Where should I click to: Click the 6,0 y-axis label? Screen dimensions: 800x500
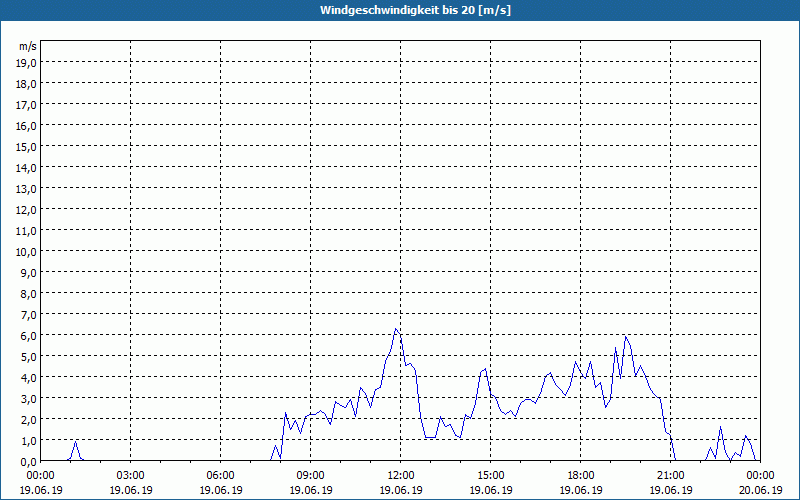point(29,336)
